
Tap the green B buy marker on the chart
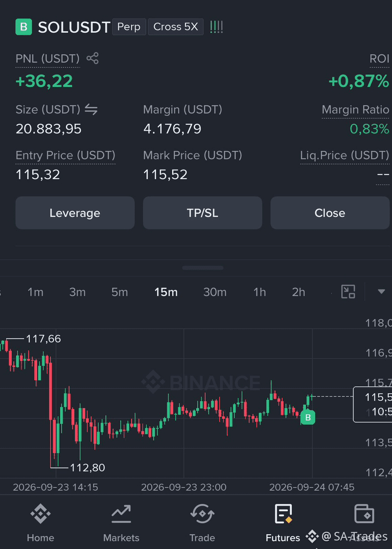tap(308, 417)
